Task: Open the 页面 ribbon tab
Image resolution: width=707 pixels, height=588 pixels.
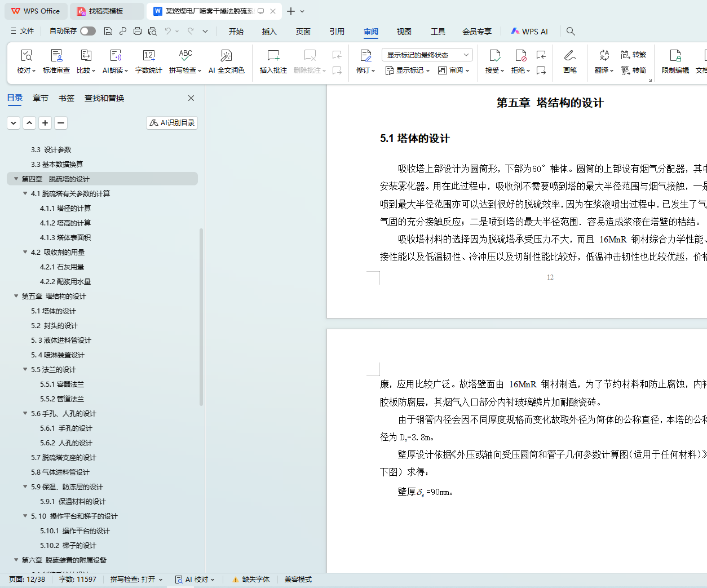Action: pyautogui.click(x=303, y=32)
